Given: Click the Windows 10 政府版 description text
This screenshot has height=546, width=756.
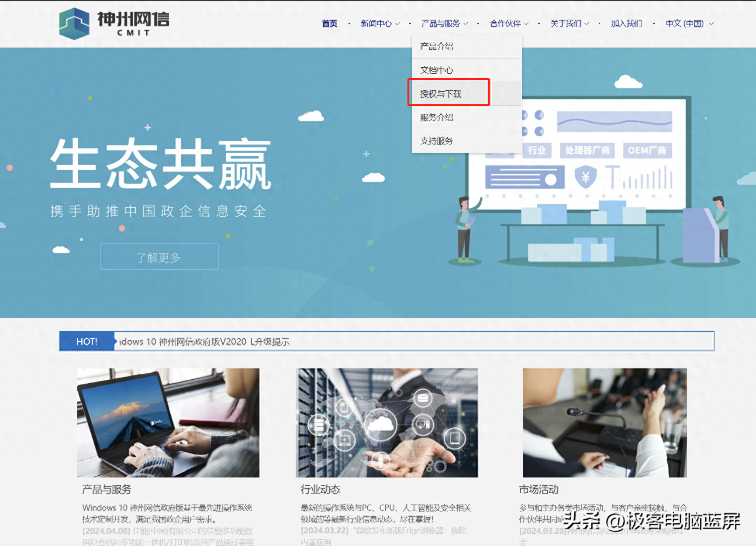Looking at the screenshot, I should click(167, 513).
